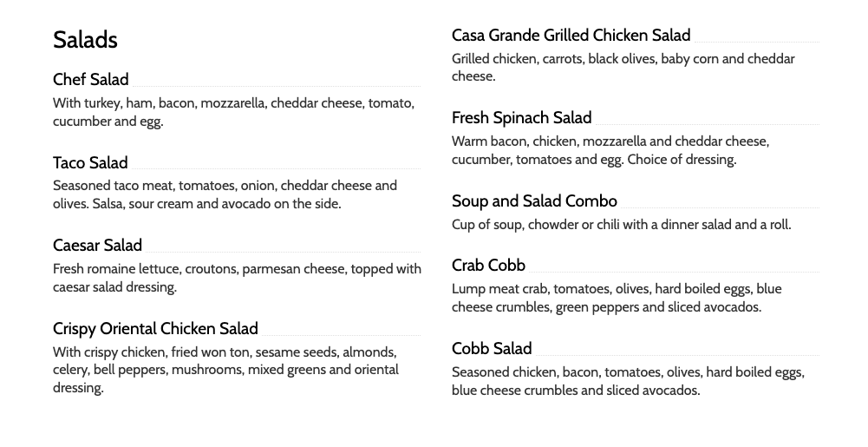
Task: Choose Crispy Oriental Chicken Salad heading
Action: pyautogui.click(x=155, y=329)
